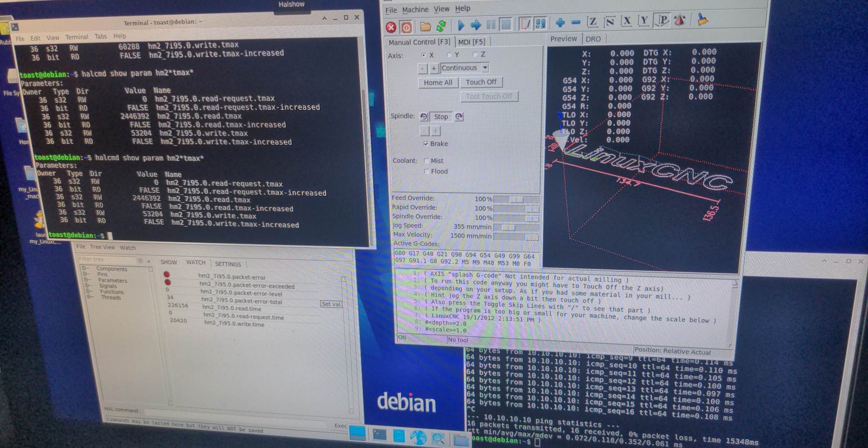Viewport: 868px width, 448px height.
Task: Expand the Pins tree node
Action: [85, 274]
